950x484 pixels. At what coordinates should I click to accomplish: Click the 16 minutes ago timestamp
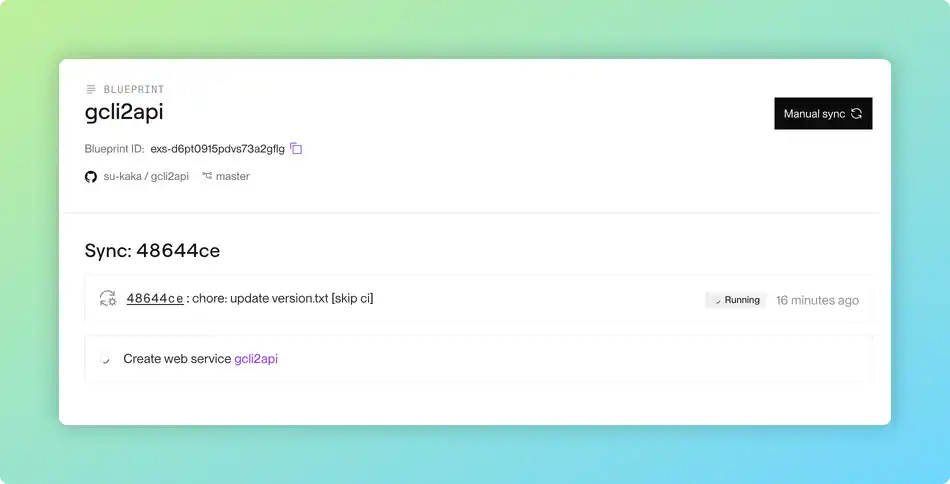click(817, 300)
